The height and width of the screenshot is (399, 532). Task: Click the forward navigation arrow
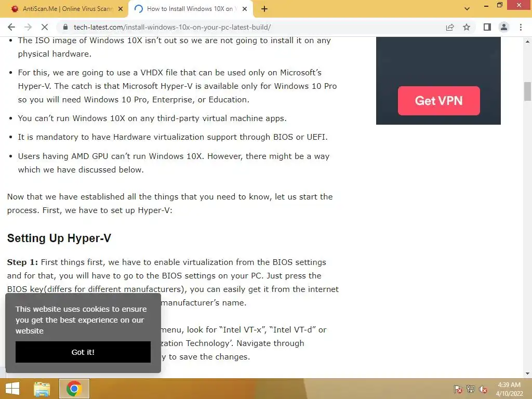(28, 27)
